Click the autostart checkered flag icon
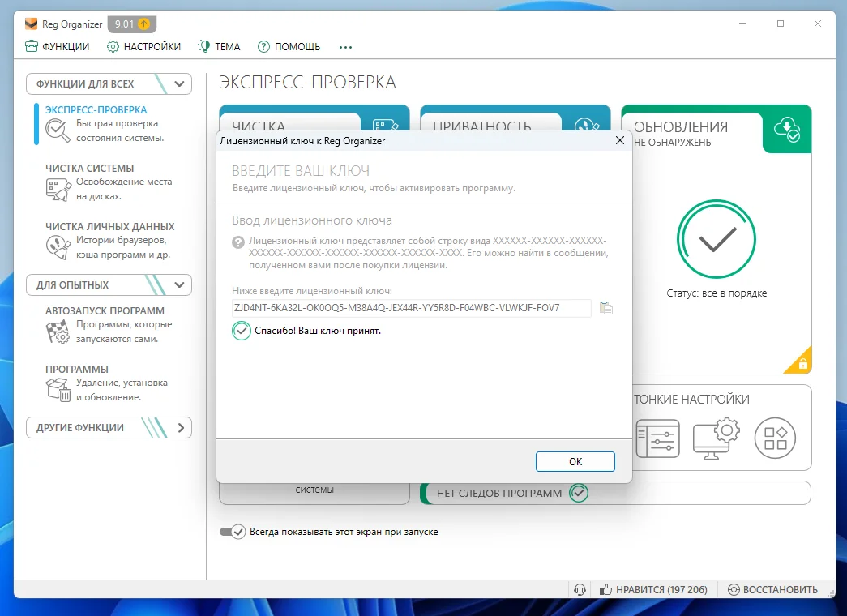This screenshot has height=616, width=847. tap(58, 332)
